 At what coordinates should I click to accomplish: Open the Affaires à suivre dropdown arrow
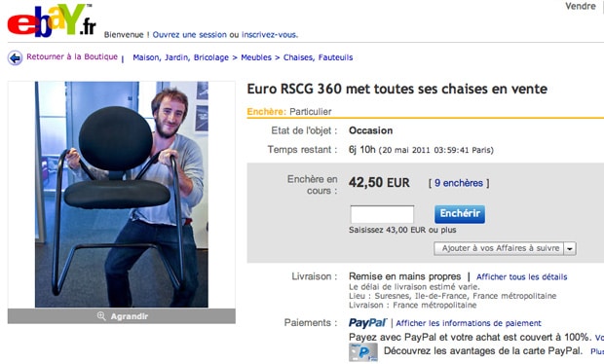[570, 248]
